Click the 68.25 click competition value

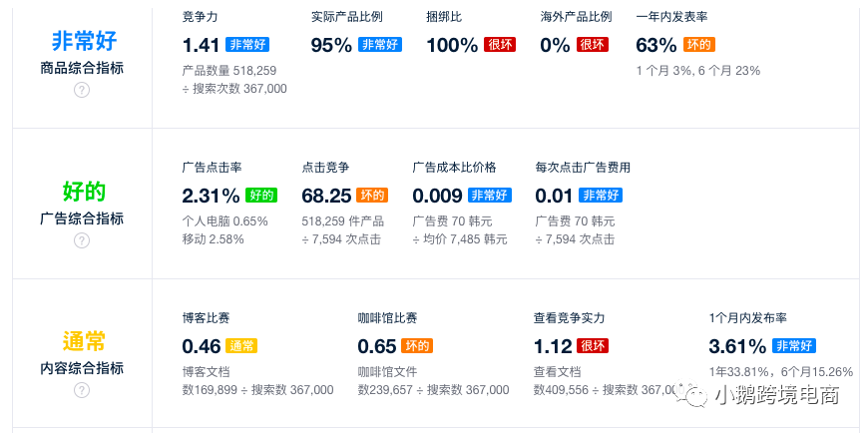pos(326,196)
